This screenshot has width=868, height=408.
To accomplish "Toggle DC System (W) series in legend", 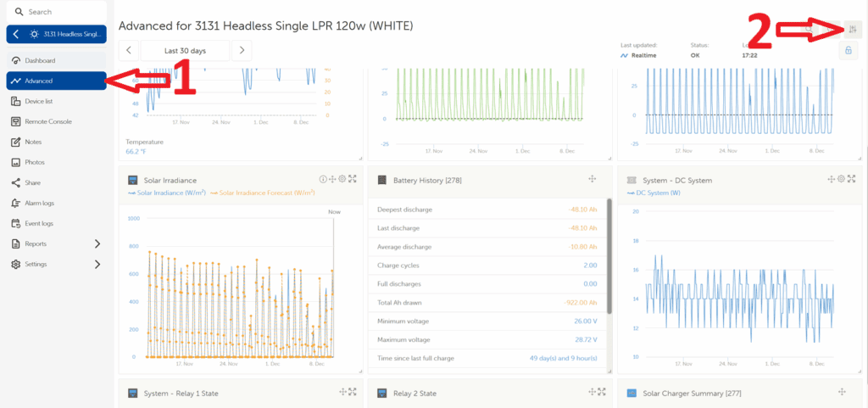I will click(x=655, y=193).
